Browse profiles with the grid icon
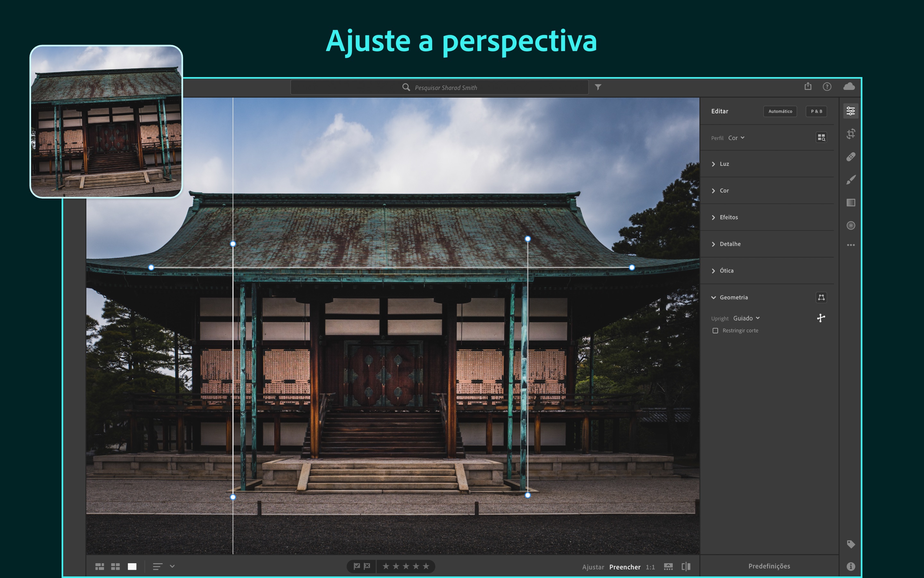 click(821, 138)
